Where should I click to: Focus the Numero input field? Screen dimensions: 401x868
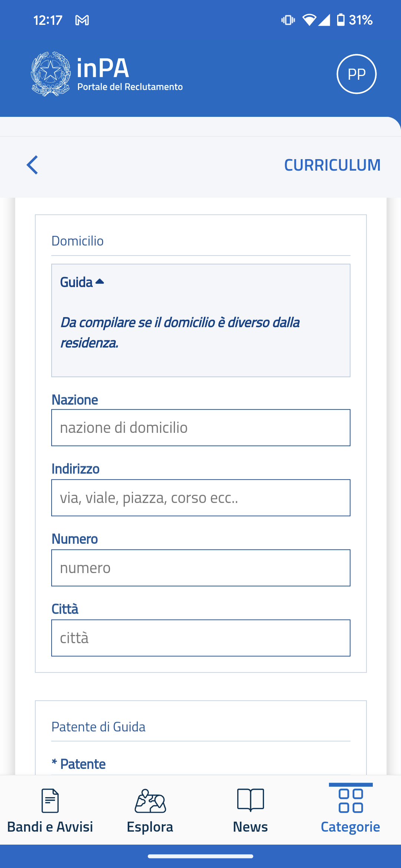point(200,568)
